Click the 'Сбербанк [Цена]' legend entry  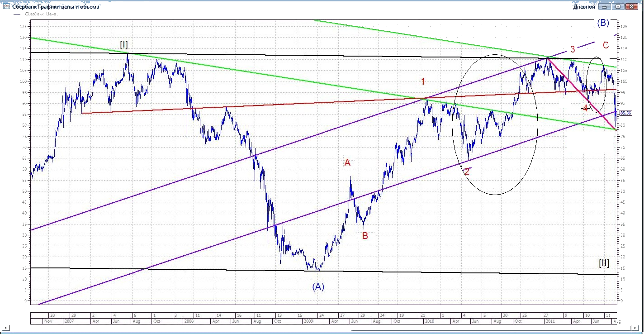pos(41,14)
